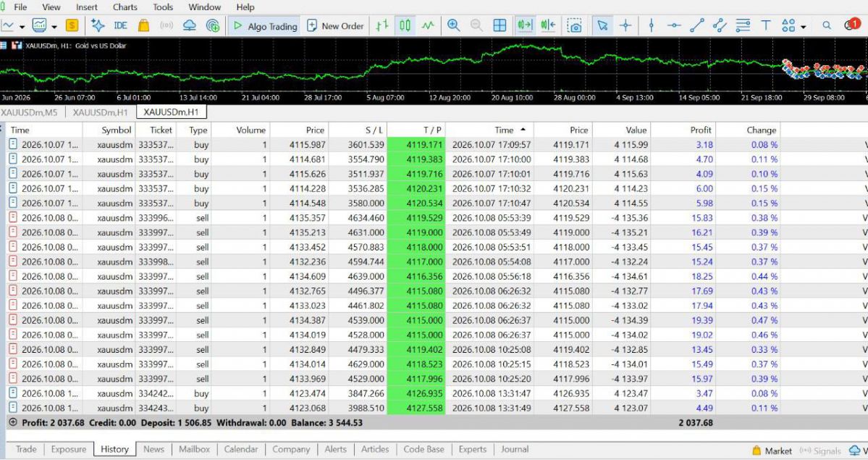This screenshot has width=868, height=460.
Task: Switch to the Journal tab
Action: [515, 449]
